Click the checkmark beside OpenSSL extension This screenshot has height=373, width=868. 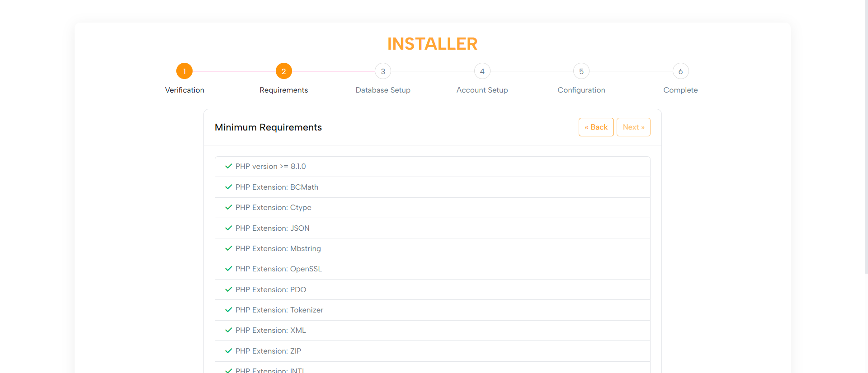pos(229,269)
